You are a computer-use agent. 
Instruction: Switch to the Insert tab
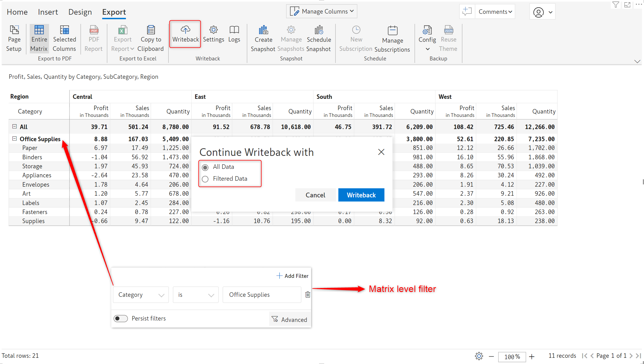[x=48, y=12]
